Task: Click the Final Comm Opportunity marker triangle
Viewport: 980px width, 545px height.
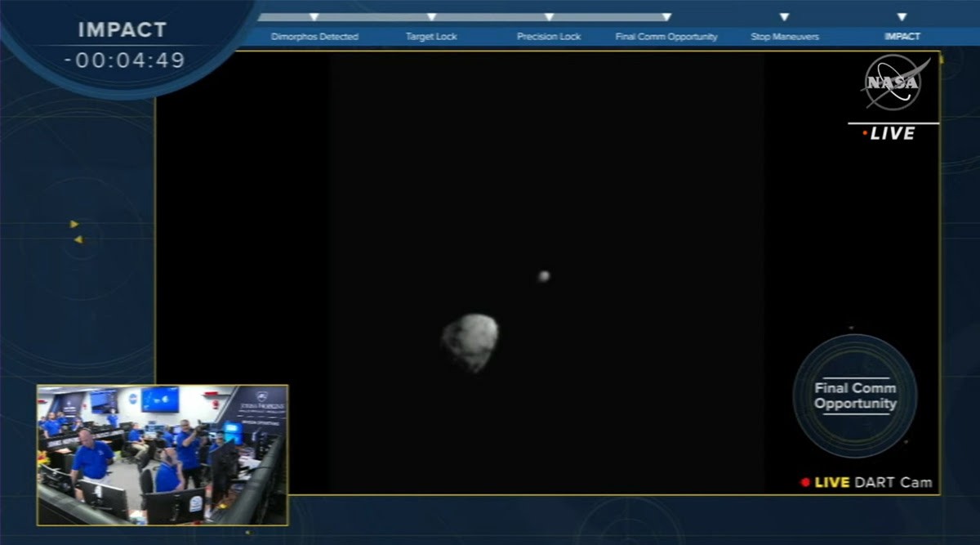Action: click(666, 17)
